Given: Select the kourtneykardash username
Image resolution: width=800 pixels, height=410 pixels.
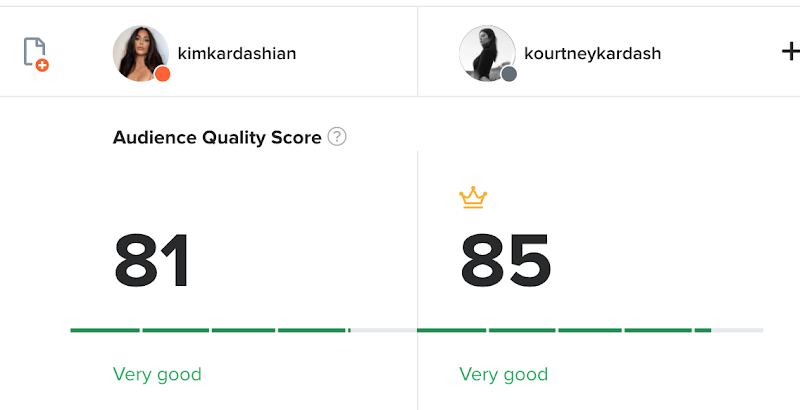Looking at the screenshot, I should point(592,53).
